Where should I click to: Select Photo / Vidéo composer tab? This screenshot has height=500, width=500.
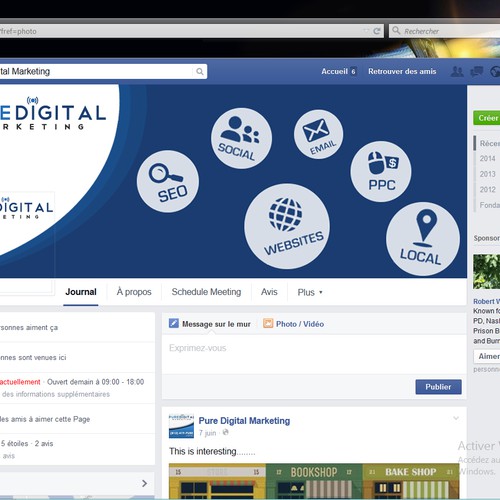click(x=293, y=324)
